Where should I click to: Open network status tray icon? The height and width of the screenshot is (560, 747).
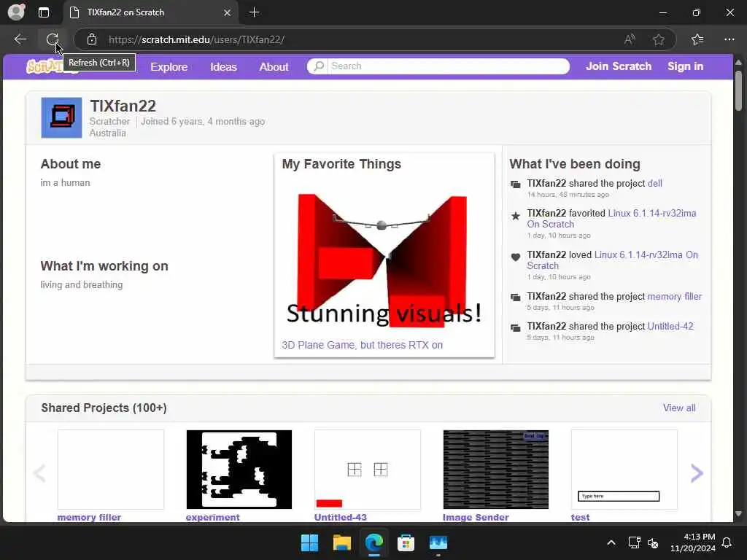click(x=634, y=542)
